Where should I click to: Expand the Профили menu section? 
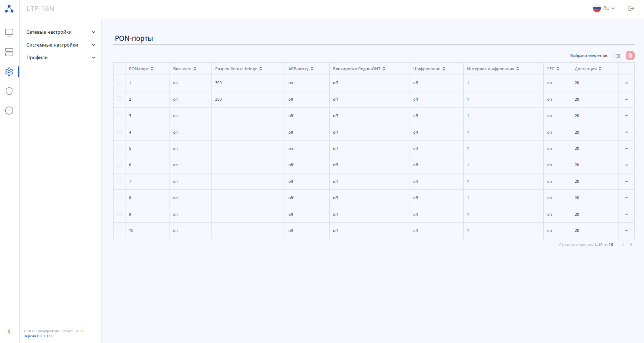(x=61, y=57)
